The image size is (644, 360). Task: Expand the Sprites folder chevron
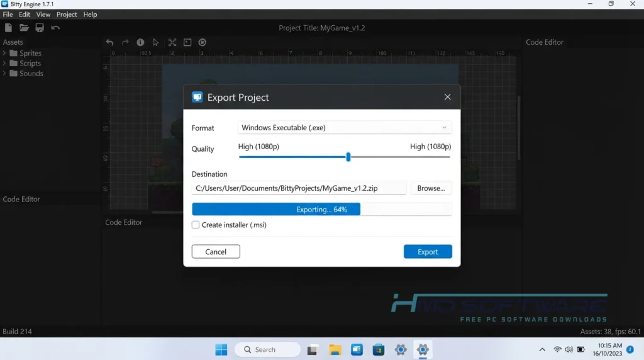4,53
